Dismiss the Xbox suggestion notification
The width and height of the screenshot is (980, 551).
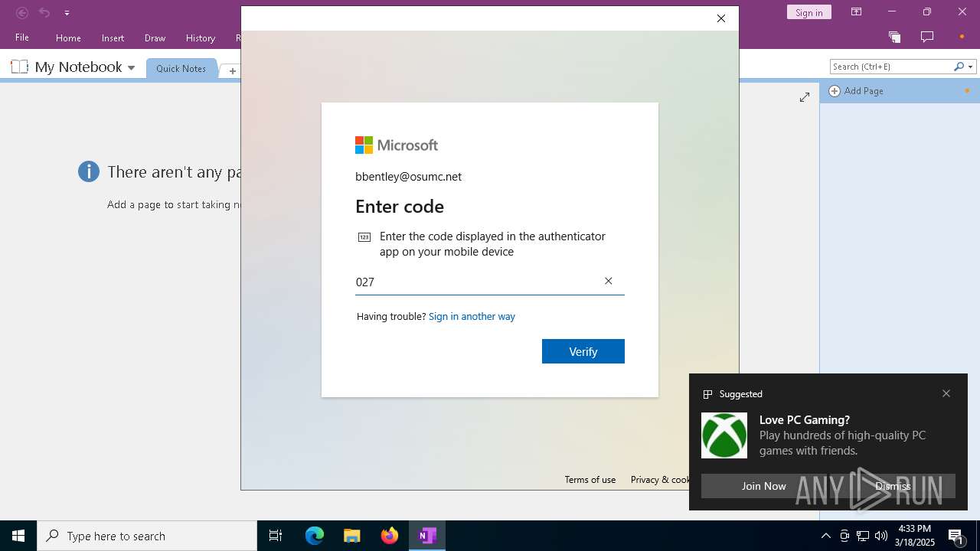pyautogui.click(x=893, y=486)
